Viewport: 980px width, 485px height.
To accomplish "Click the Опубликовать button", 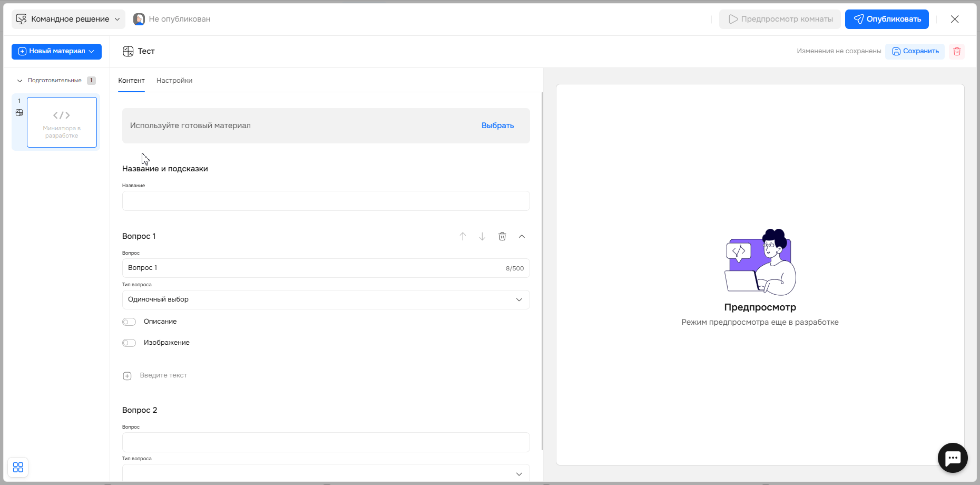I will coord(887,20).
